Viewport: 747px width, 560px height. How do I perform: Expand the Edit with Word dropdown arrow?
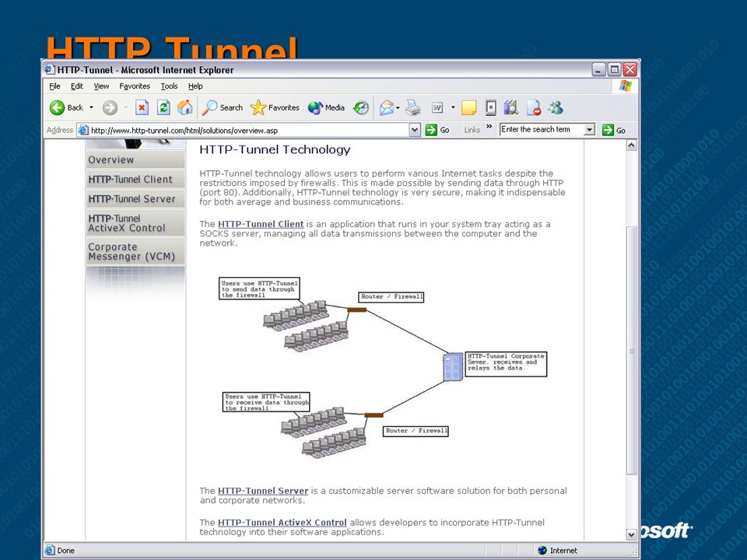(453, 108)
